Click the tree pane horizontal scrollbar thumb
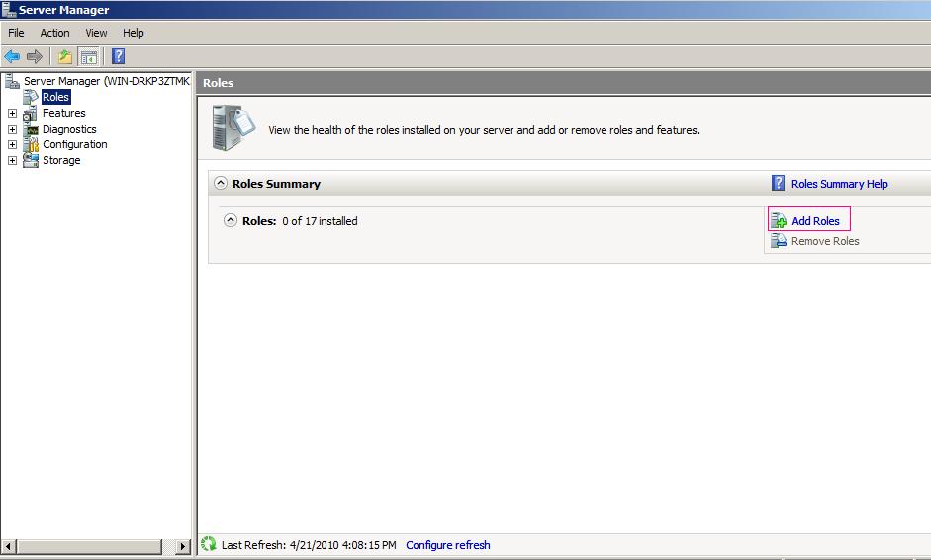Image resolution: width=931 pixels, height=560 pixels. tap(89, 546)
